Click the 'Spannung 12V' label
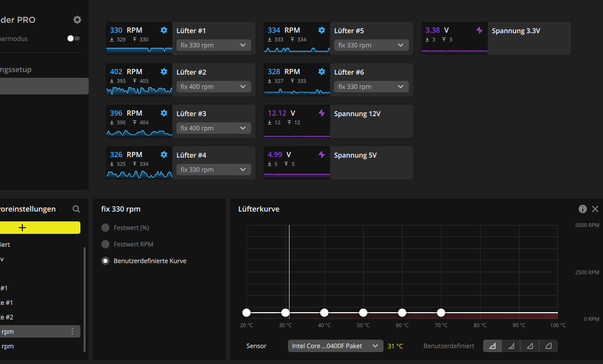603x364 pixels. [x=357, y=114]
